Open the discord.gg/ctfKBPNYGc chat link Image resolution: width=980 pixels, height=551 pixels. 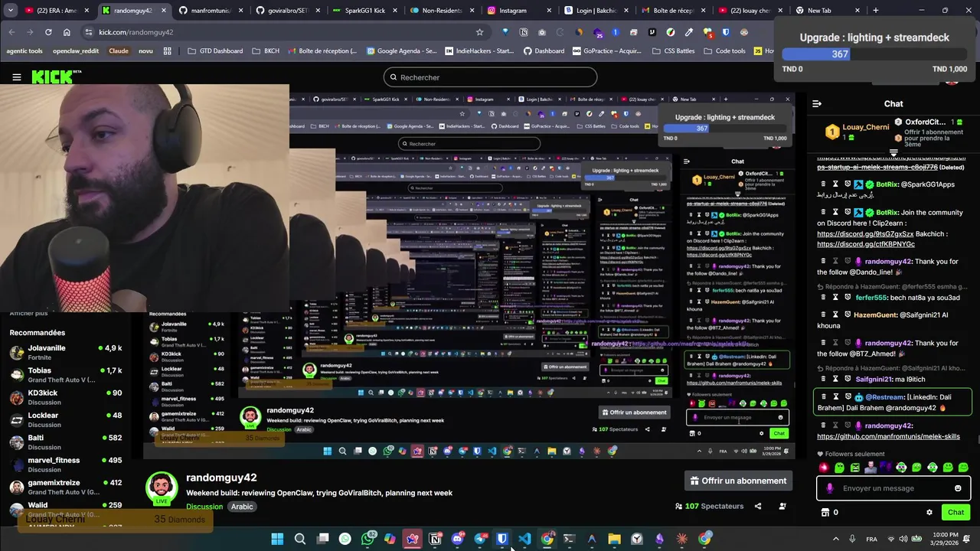(866, 244)
